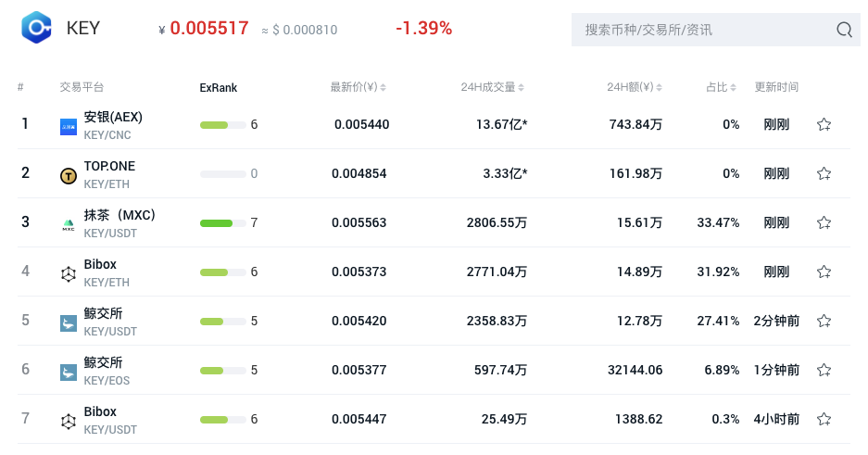Image resolution: width=868 pixels, height=455 pixels.
Task: Click the TOP.ONE exchange logo icon
Action: (69, 176)
